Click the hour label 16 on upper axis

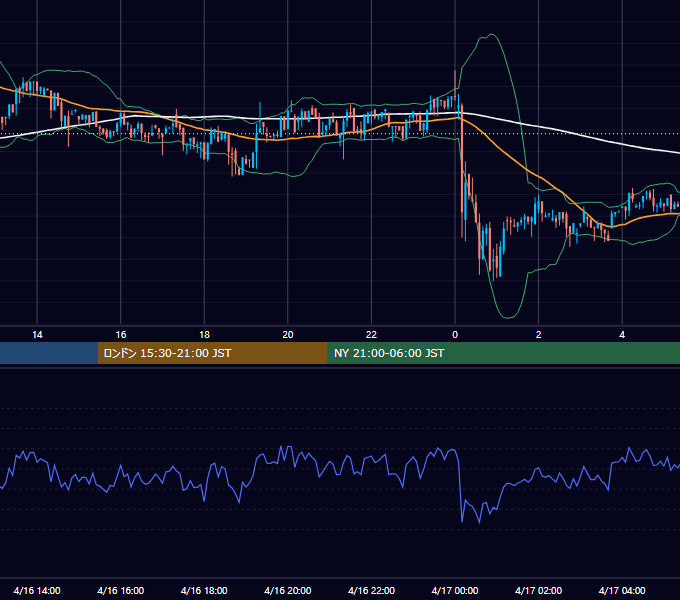point(121,335)
